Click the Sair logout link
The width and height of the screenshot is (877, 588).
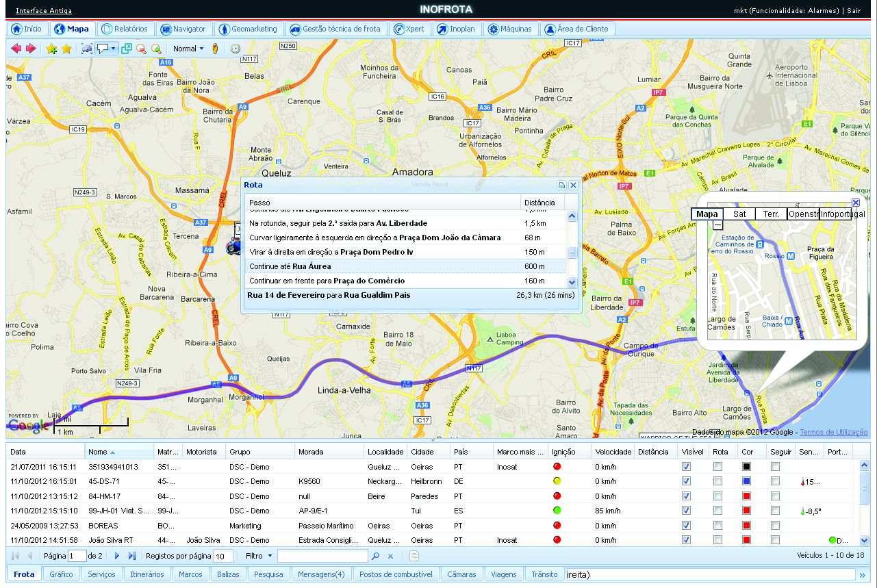pyautogui.click(x=854, y=10)
